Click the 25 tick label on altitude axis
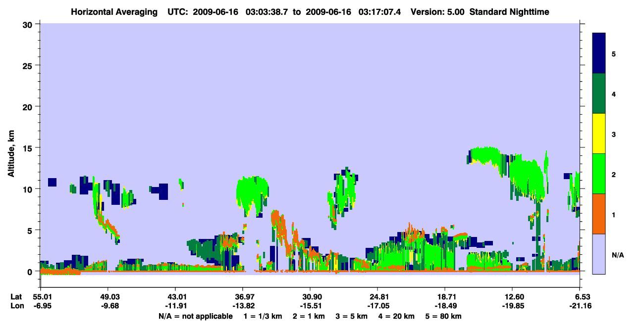644x330 pixels. pyautogui.click(x=29, y=65)
